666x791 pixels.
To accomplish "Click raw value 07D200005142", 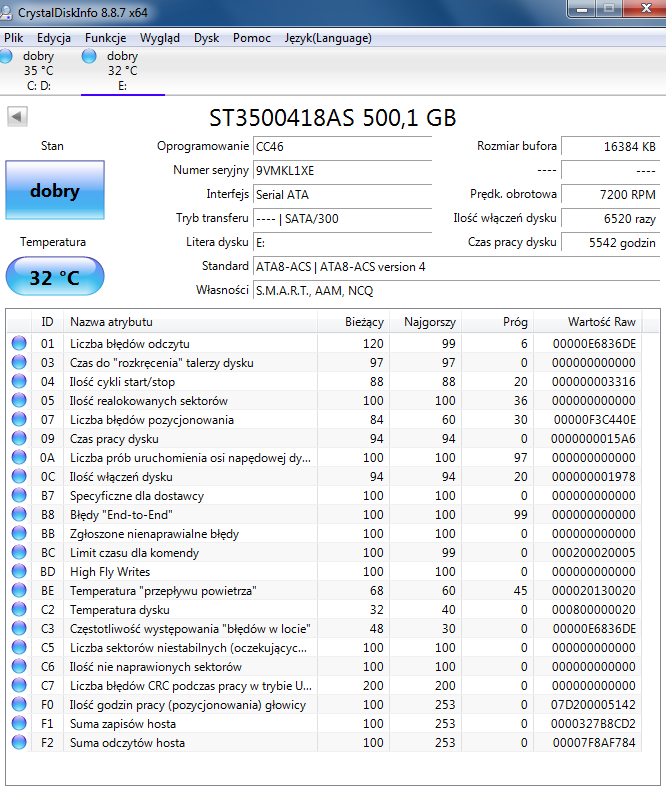I will 593,704.
